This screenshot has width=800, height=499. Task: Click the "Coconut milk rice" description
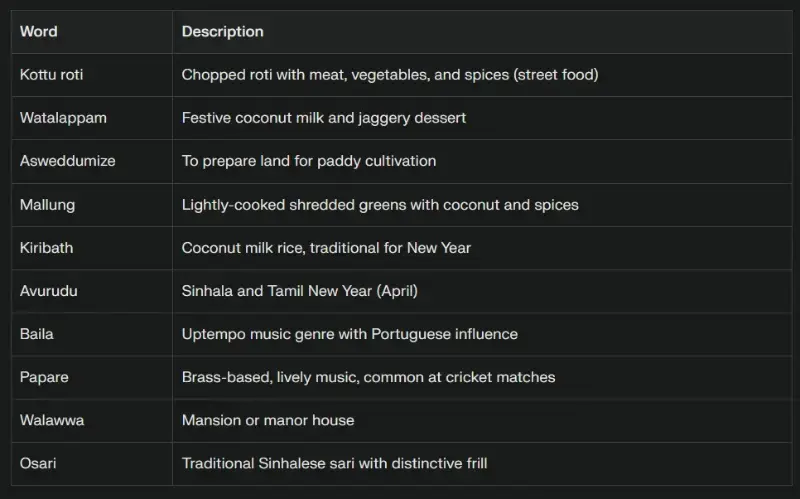pos(326,247)
